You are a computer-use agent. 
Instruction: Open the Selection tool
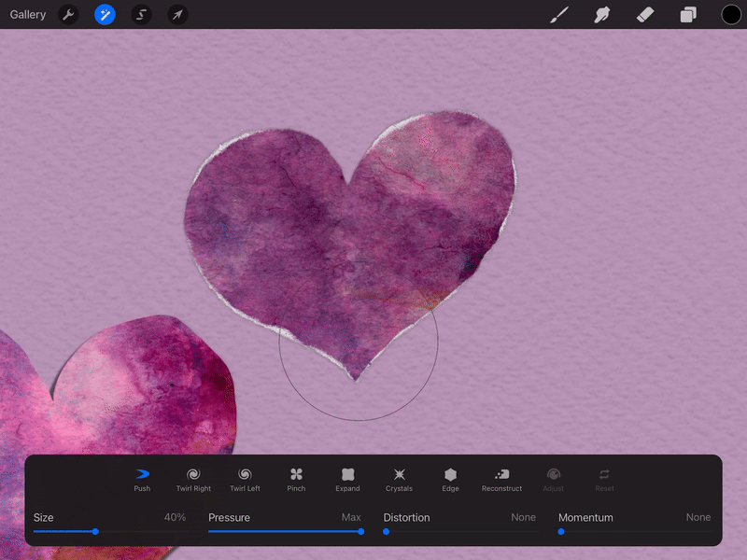[x=141, y=15]
